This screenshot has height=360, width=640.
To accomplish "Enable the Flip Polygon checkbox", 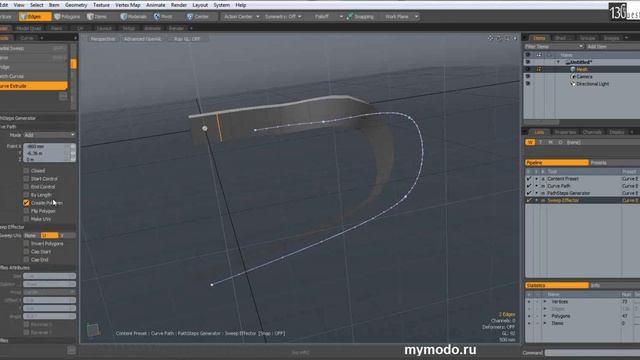I will (26, 211).
